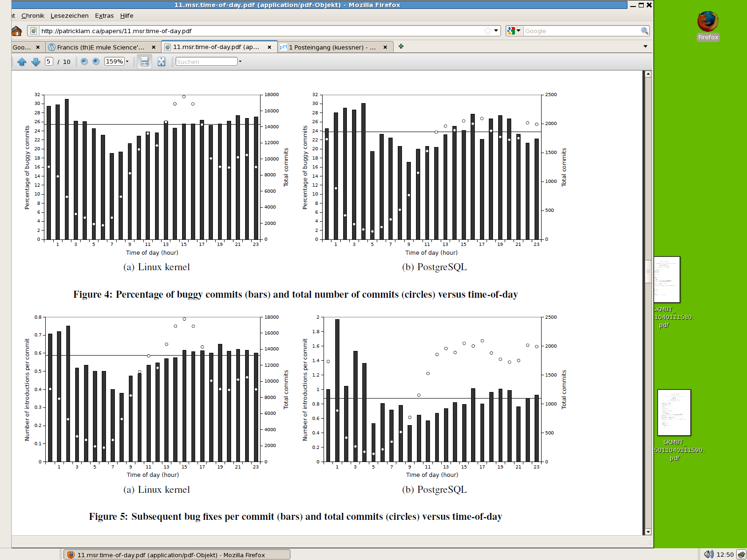Open the Lesezeichen menu
This screenshot has height=560, width=747.
pyautogui.click(x=70, y=15)
